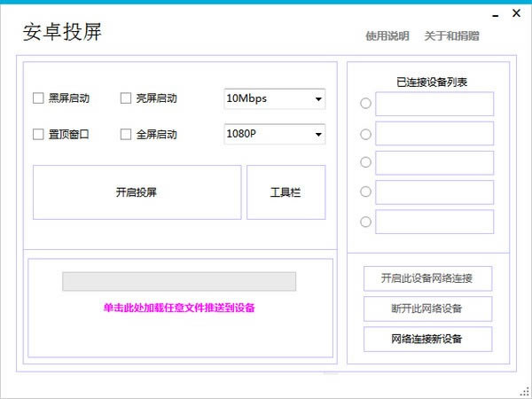This screenshot has width=532, height=399.
Task: Pick the fifth device radio button
Action: click(x=365, y=222)
